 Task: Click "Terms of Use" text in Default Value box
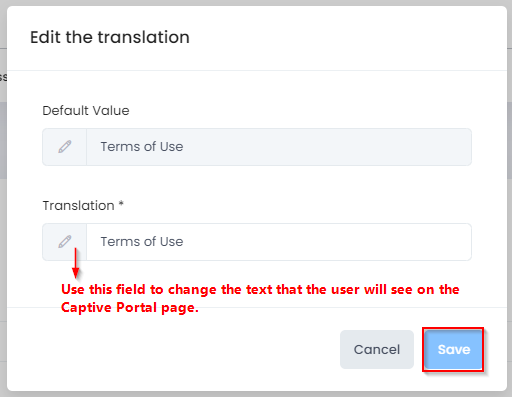[x=142, y=147]
